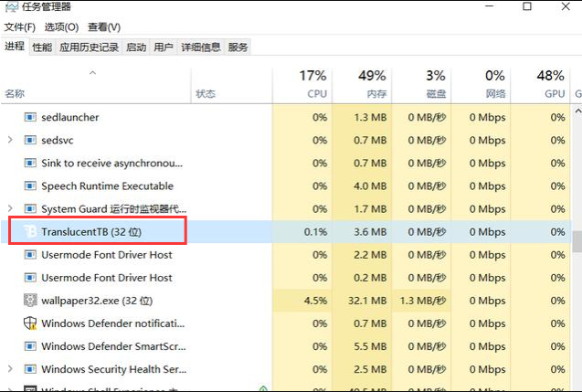The width and height of the screenshot is (582, 392).
Task: Select Windows Defender SmartScr... process
Action: (x=113, y=346)
